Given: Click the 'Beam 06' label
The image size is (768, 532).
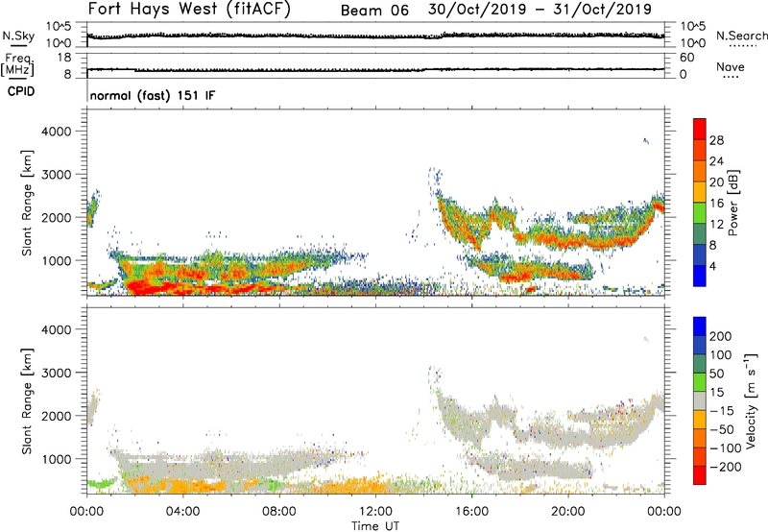Looking at the screenshot, I should (374, 11).
